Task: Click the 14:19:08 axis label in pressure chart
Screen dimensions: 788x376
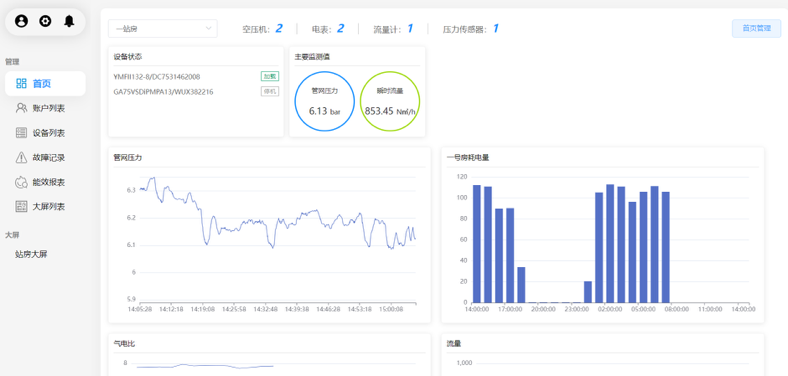Action: click(204, 310)
